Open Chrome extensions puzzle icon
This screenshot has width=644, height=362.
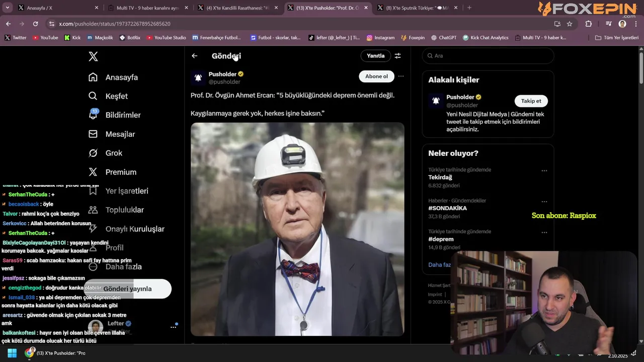tap(588, 24)
